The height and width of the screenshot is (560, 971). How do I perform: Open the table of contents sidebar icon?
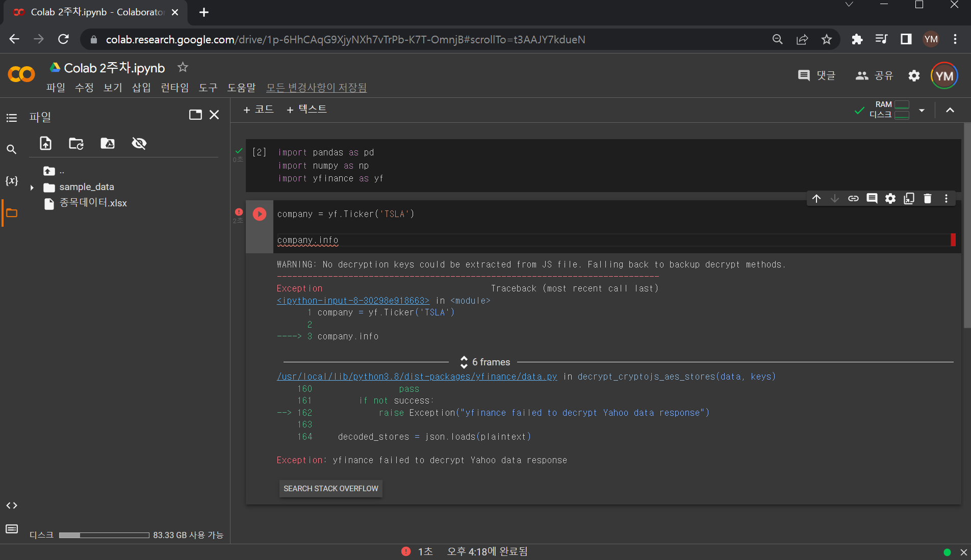pyautogui.click(x=11, y=118)
